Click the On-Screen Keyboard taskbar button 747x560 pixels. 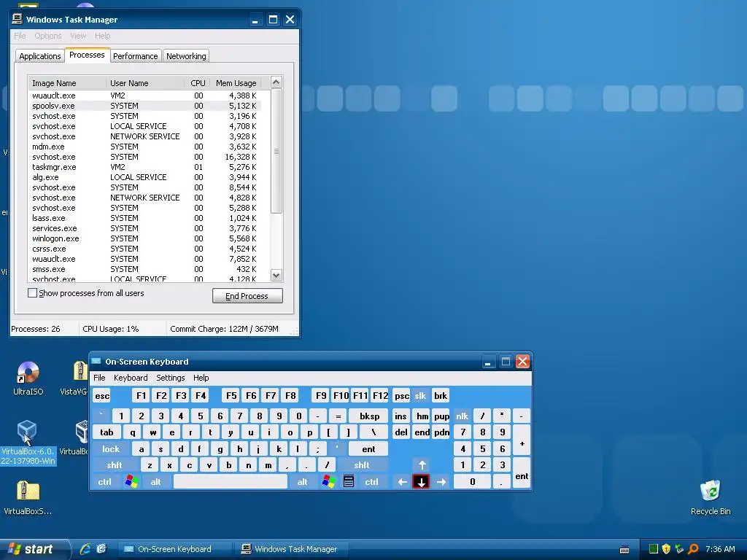[x=175, y=549]
